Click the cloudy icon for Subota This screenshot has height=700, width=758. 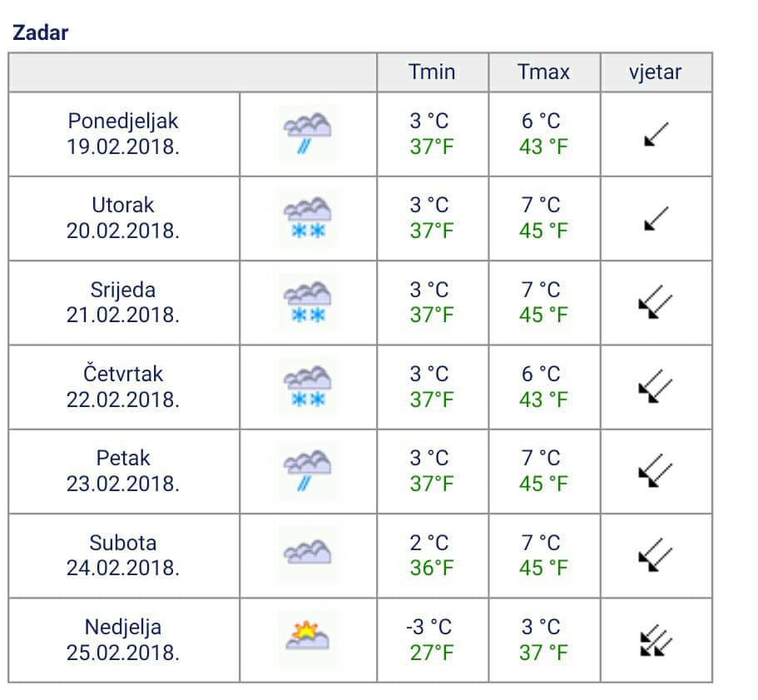pos(308,555)
